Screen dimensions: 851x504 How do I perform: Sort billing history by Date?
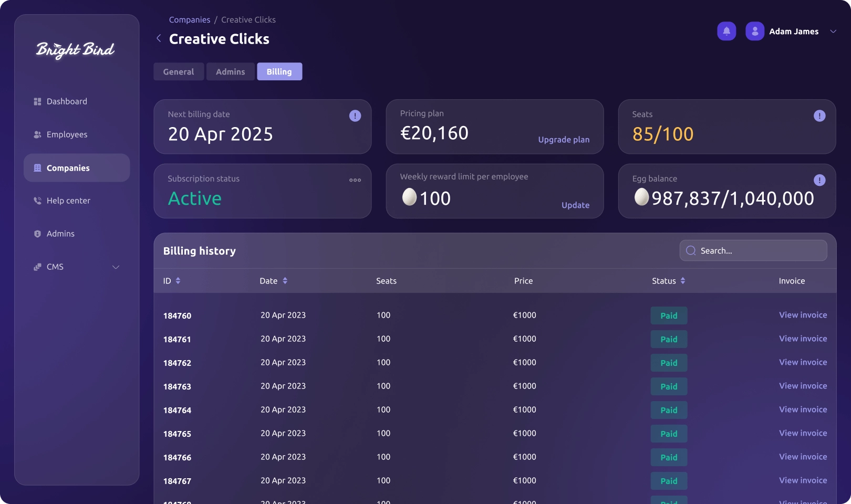click(285, 281)
